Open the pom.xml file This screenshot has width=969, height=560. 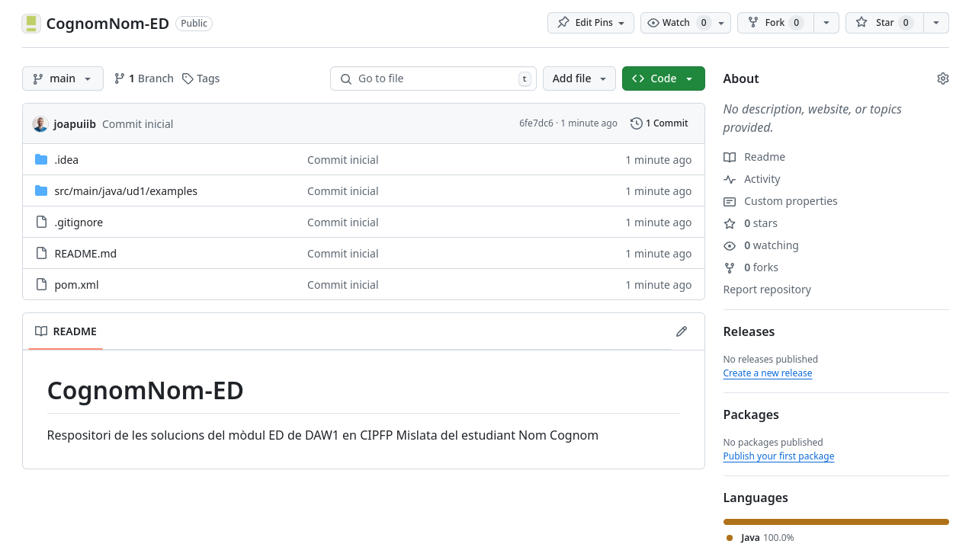76,285
